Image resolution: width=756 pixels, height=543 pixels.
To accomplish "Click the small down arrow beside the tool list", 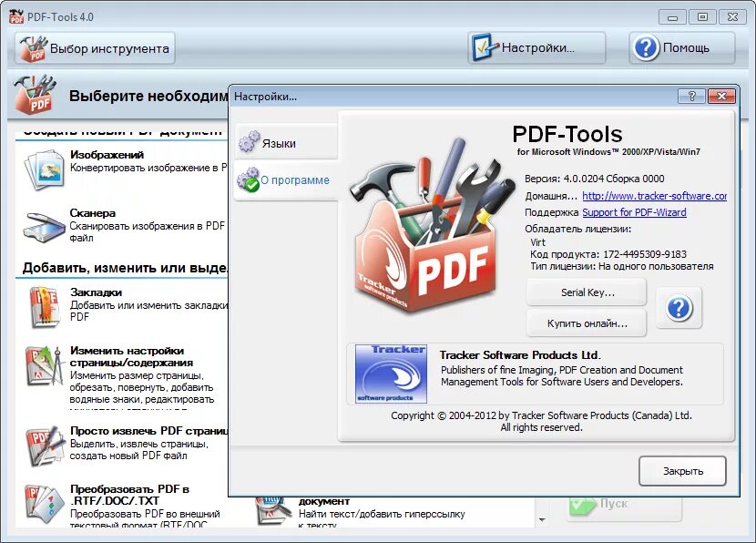I will point(543,519).
